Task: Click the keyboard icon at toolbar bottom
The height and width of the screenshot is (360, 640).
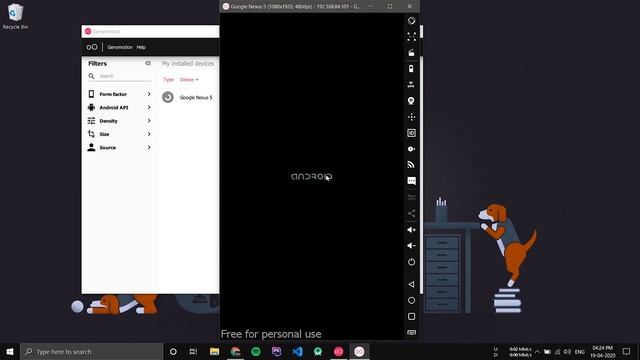Action: pyautogui.click(x=411, y=333)
